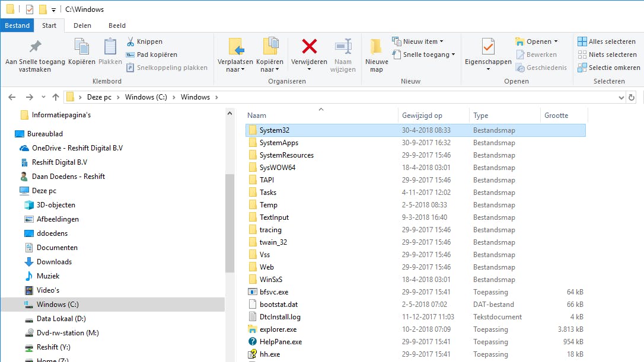Select Data Lokaal (D:) drive

(61, 319)
